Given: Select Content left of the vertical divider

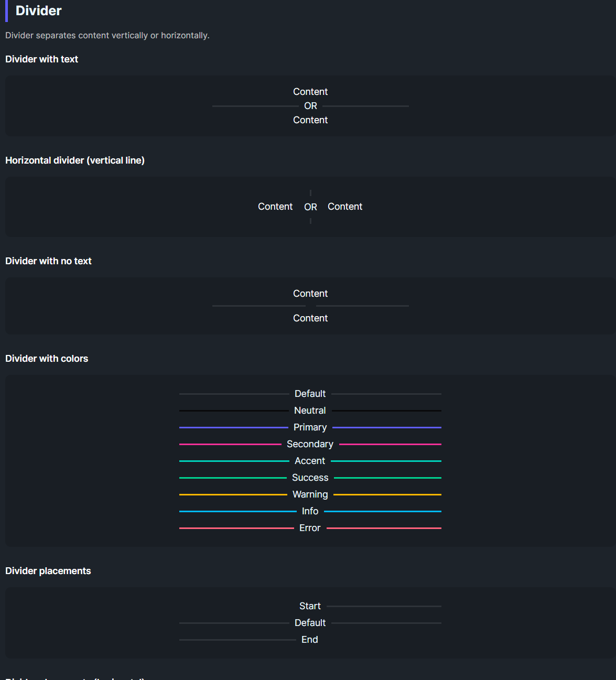Looking at the screenshot, I should pos(275,207).
